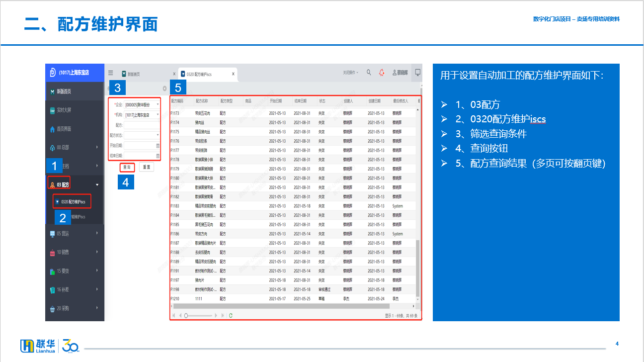Sort by the 开始日期 column header

[280, 101]
